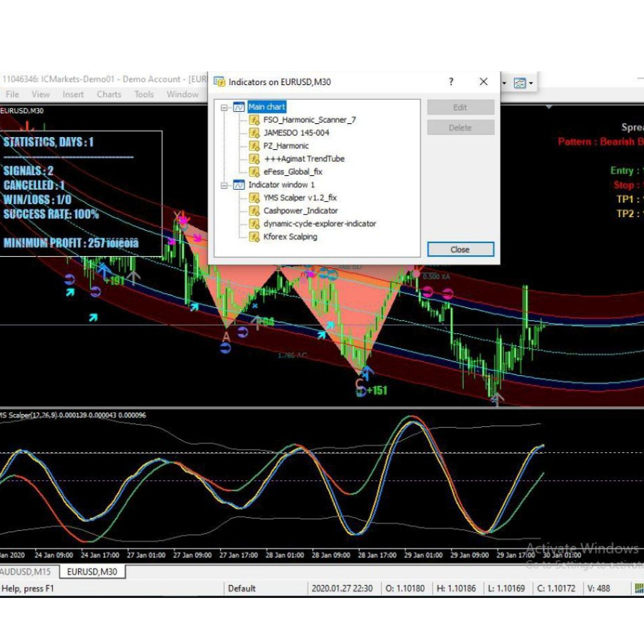The height and width of the screenshot is (644, 644).
Task: Collapse the Indicator window 1 node
Action: (x=224, y=185)
